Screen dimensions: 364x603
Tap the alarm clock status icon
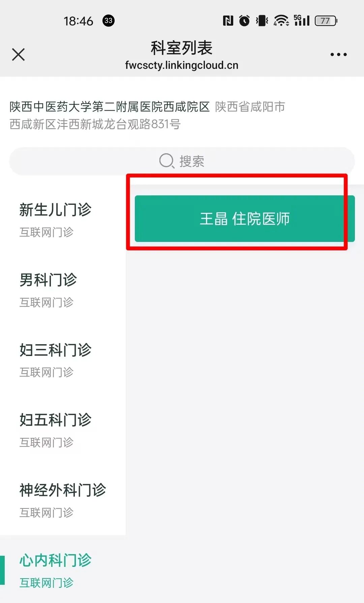click(244, 21)
